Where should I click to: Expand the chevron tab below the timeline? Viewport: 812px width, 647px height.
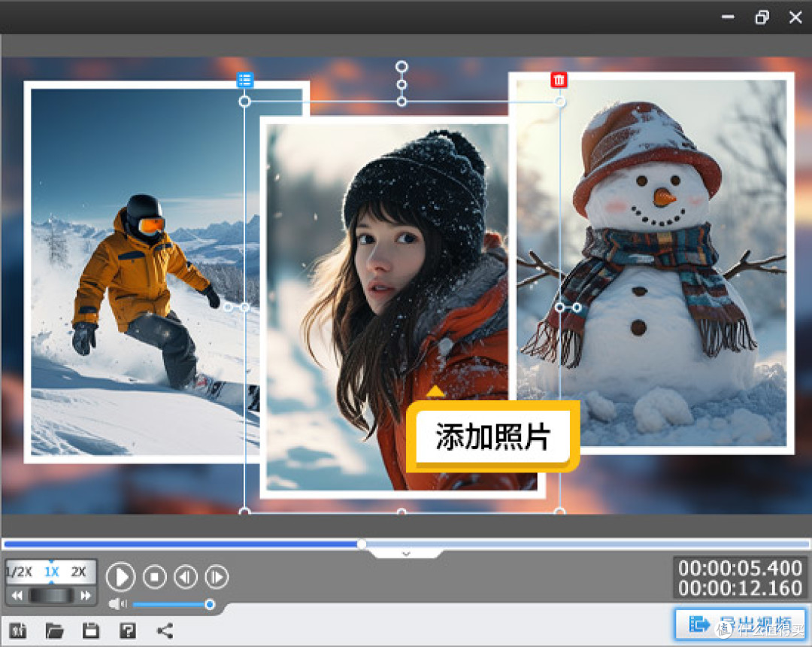pyautogui.click(x=406, y=554)
